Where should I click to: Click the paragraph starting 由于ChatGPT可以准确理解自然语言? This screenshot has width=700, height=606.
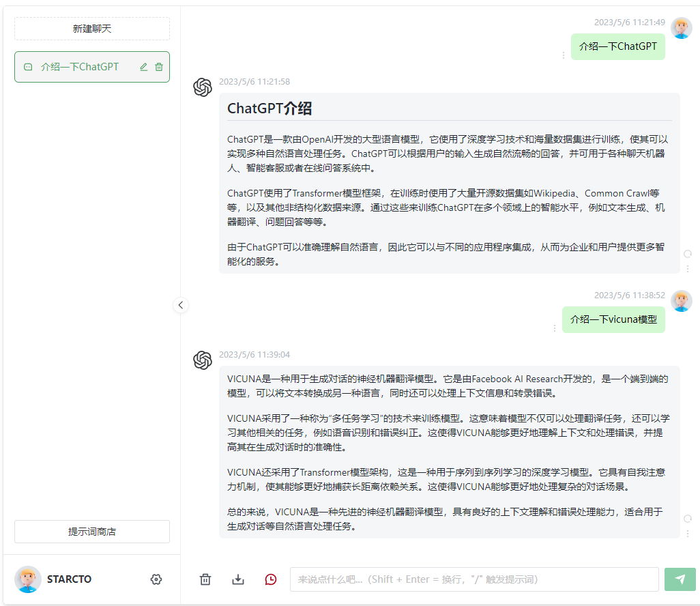coord(446,254)
